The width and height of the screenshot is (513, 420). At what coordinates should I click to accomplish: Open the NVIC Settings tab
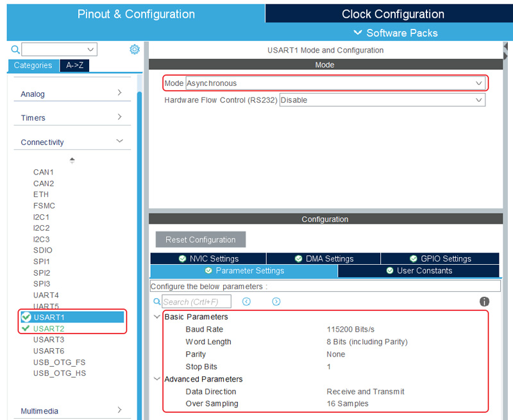[x=208, y=258]
